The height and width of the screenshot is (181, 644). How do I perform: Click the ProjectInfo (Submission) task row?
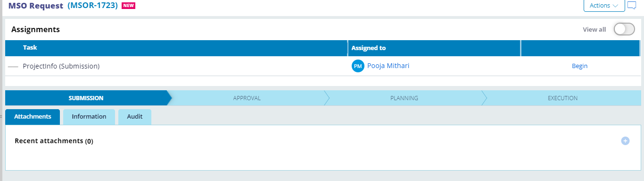pos(323,66)
